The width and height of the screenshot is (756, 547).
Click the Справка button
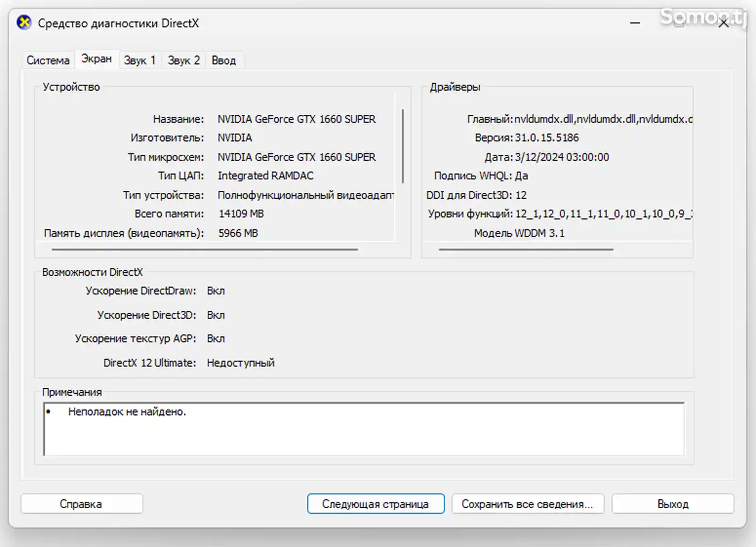(81, 504)
